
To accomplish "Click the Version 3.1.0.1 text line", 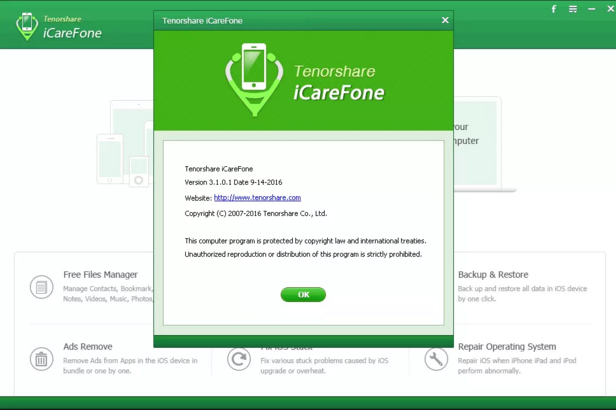I will pos(233,182).
